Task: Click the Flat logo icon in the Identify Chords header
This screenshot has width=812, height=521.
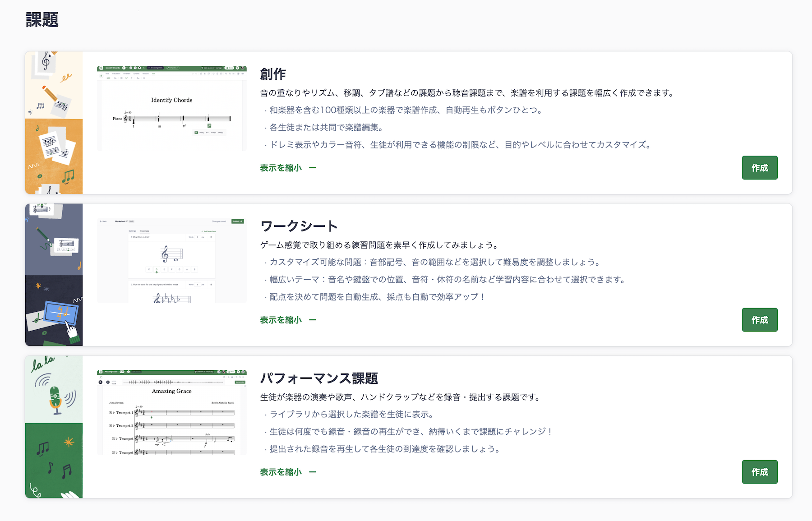Action: tap(101, 68)
